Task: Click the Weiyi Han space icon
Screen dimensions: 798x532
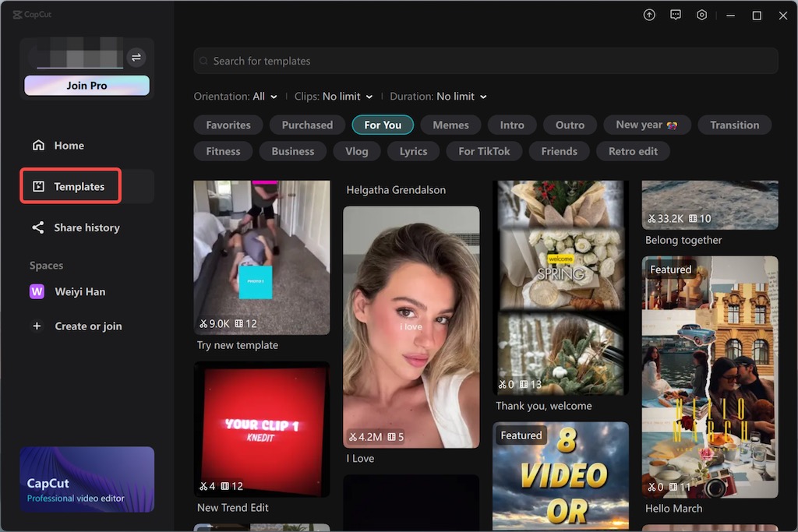Action: [37, 291]
